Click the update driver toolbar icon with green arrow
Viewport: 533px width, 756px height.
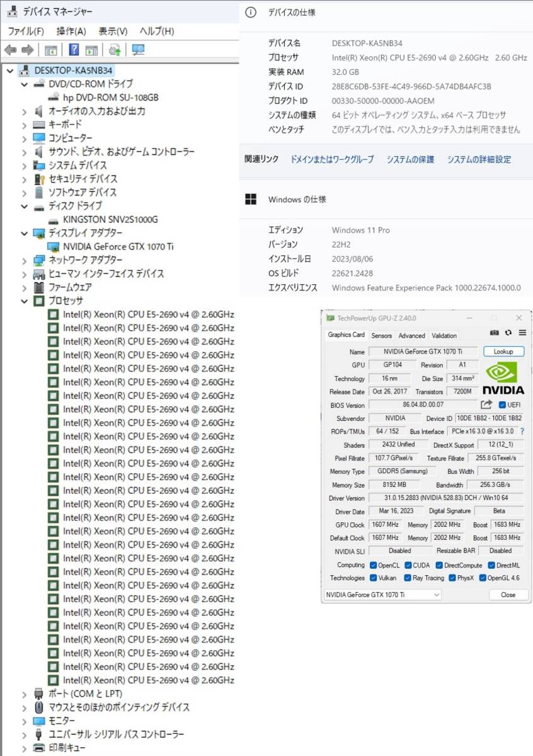tap(115, 50)
